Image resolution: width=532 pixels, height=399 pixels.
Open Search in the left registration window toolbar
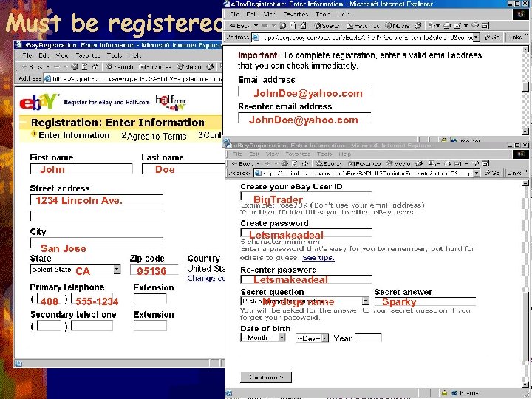coord(120,66)
